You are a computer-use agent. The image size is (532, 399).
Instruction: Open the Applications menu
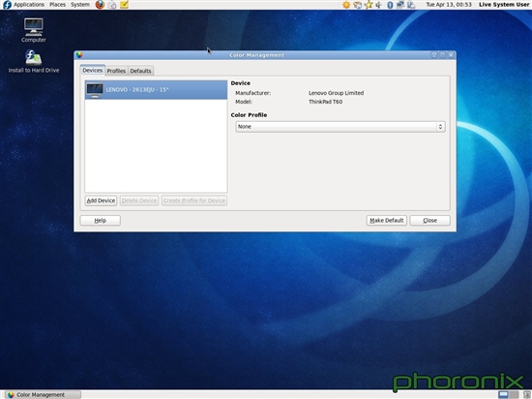29,5
